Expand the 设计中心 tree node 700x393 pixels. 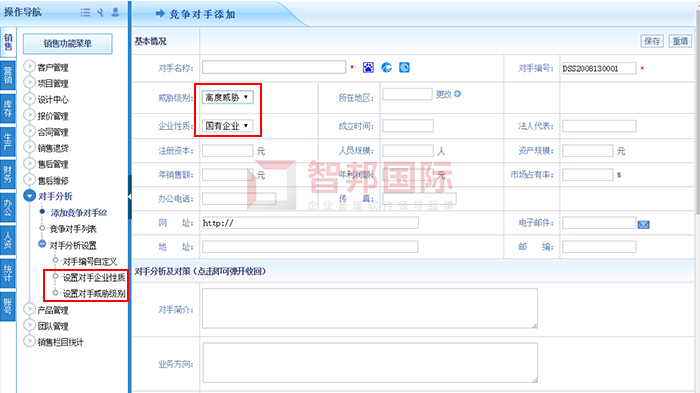(x=29, y=98)
